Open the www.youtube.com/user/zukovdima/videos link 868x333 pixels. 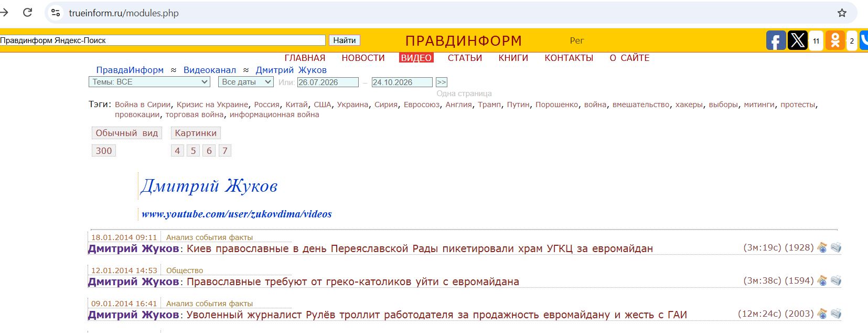[237, 214]
